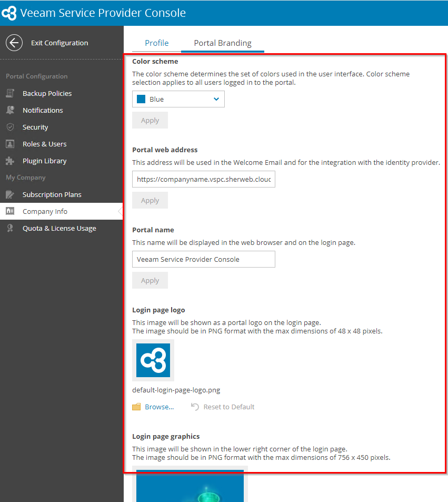Image resolution: width=448 pixels, height=502 pixels.
Task: Open the Blue color scheme dropdown
Action: tap(178, 99)
